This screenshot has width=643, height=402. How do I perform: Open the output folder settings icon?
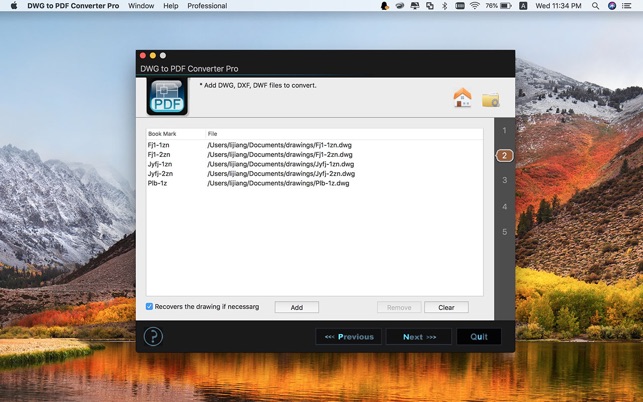pos(490,100)
